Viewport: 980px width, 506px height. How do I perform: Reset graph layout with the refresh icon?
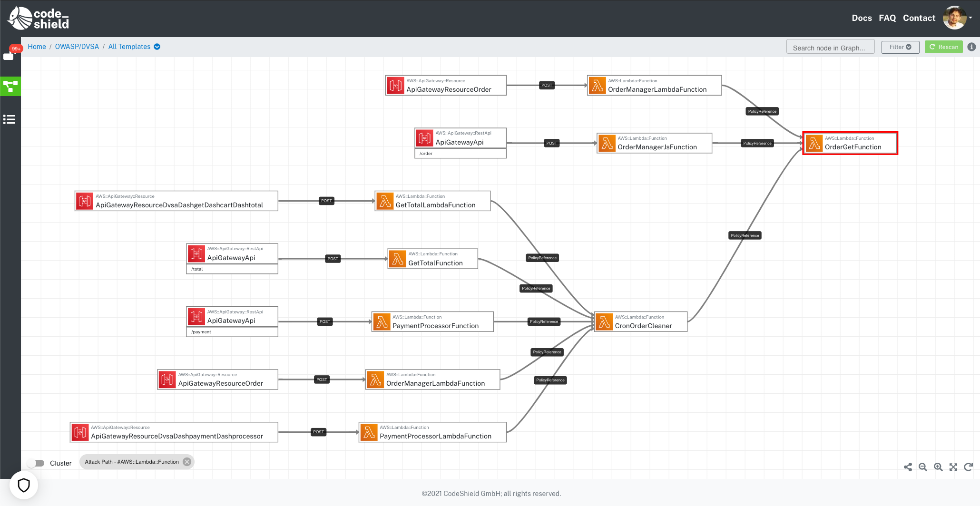coord(968,467)
